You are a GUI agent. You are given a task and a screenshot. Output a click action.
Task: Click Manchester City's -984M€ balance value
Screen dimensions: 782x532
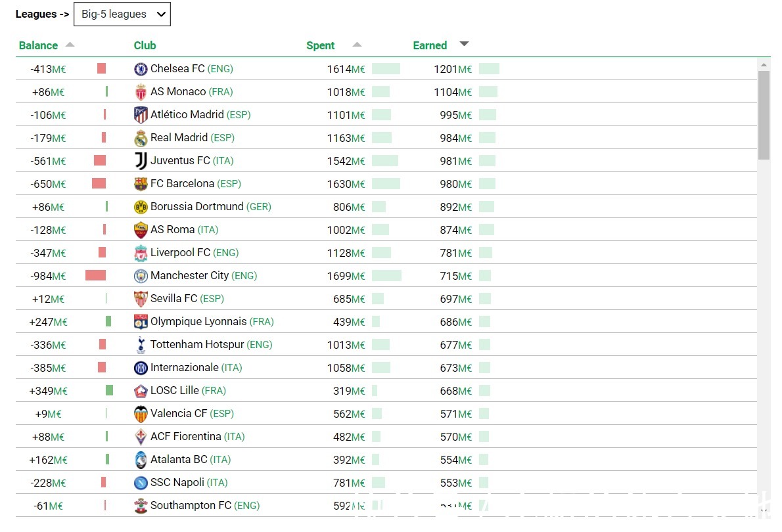coord(48,276)
